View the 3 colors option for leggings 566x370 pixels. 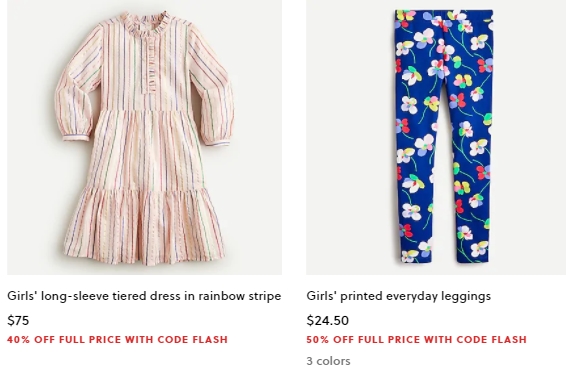click(x=328, y=361)
